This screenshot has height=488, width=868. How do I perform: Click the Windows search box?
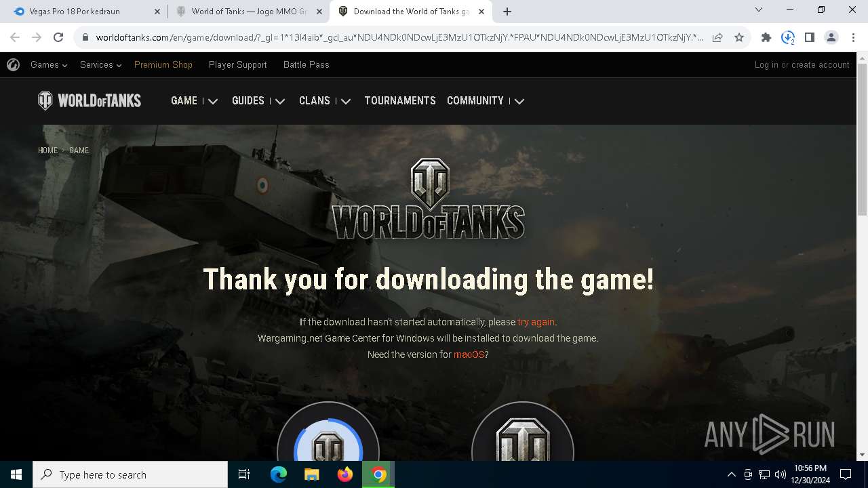coord(130,474)
